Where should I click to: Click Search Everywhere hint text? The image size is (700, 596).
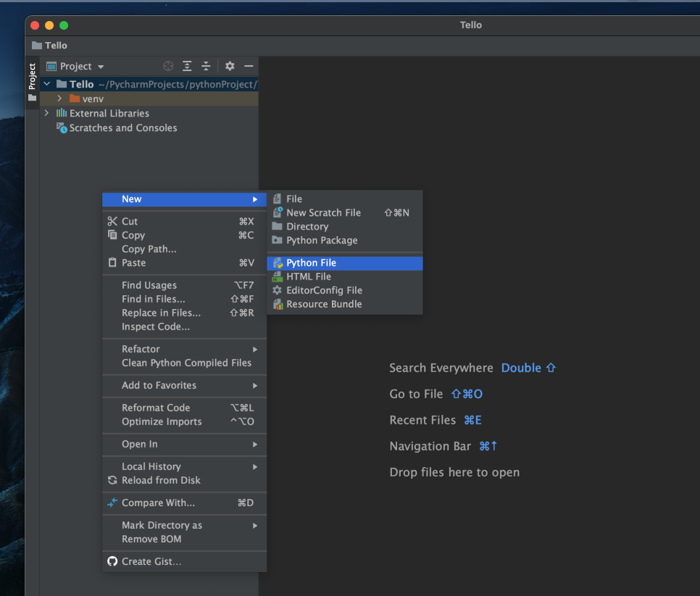coord(441,368)
